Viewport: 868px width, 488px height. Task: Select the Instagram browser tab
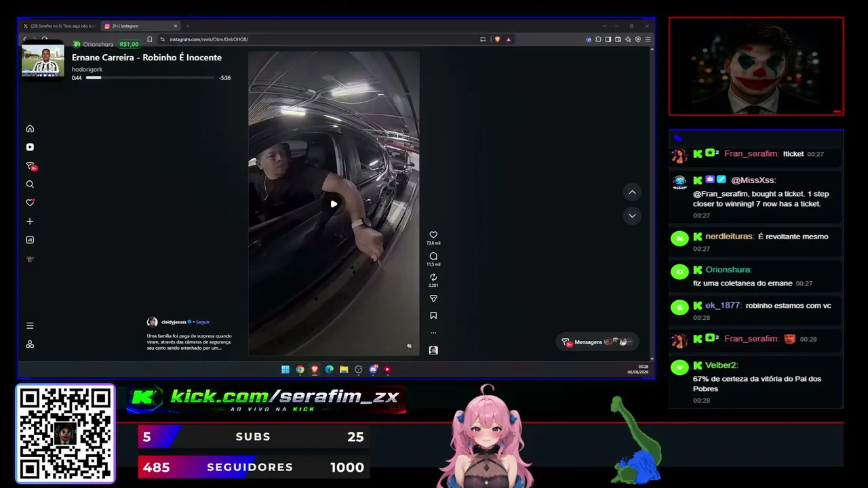tap(140, 26)
